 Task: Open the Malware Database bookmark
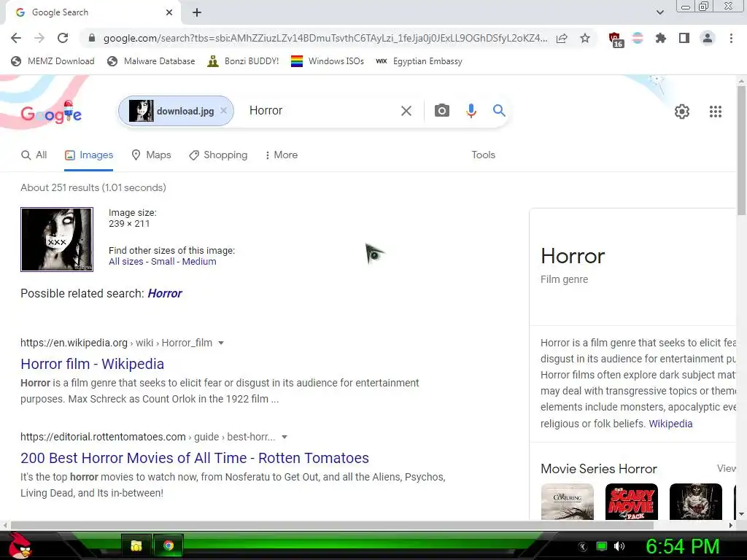[x=151, y=61]
